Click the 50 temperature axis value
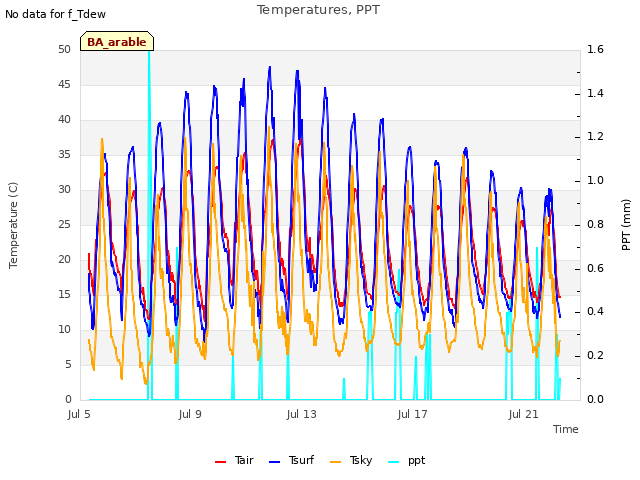This screenshot has height=480, width=640. (64, 49)
